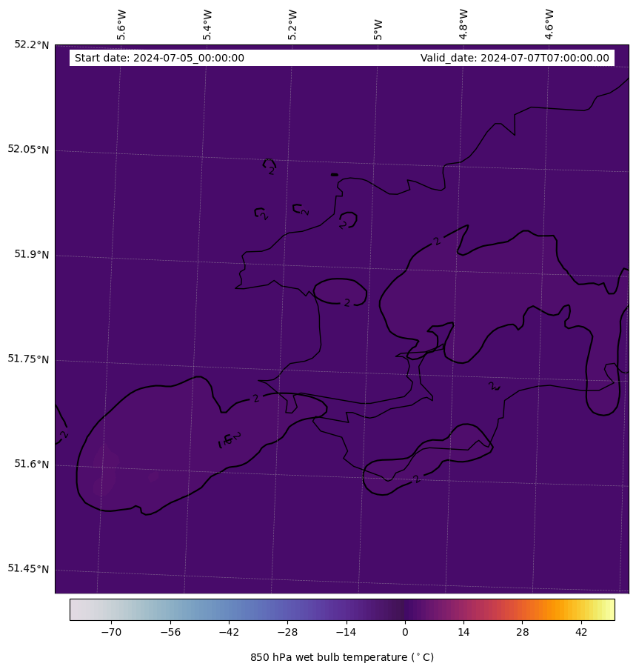This screenshot has height=672, width=636.
Task: Click the 5.2°W longitude label
Action: coord(292,24)
